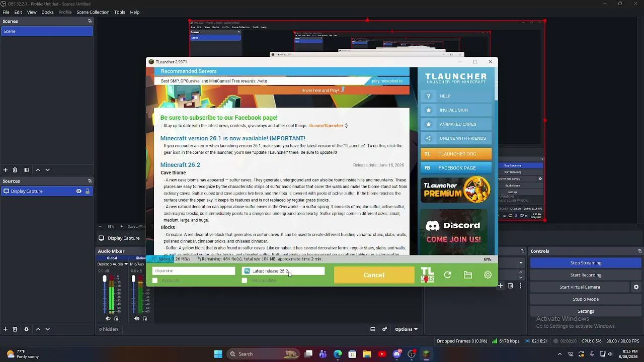The height and width of the screenshot is (362, 644).
Task: Open the Help menu in OBS
Action: pos(135,12)
